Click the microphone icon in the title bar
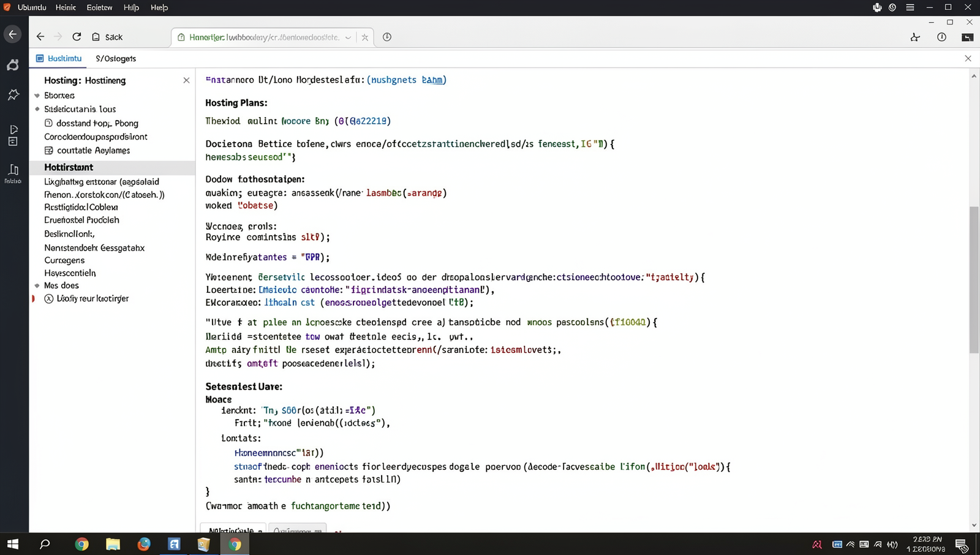Image resolution: width=980 pixels, height=555 pixels. (x=877, y=7)
